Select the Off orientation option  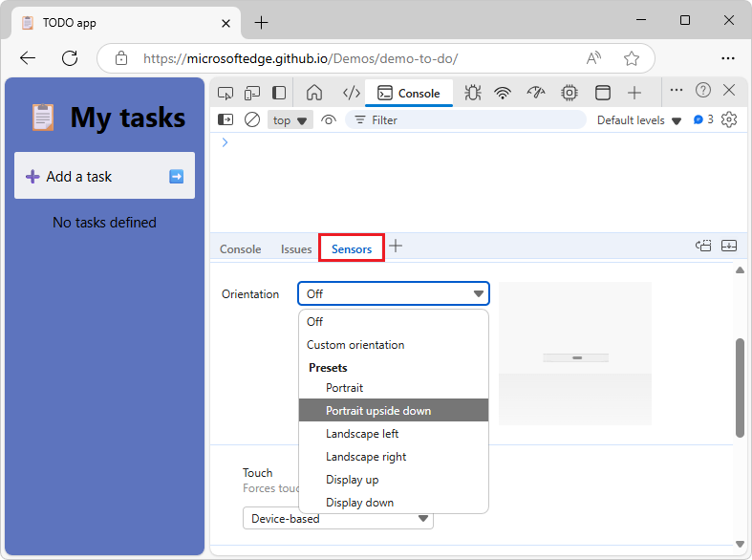(x=394, y=322)
